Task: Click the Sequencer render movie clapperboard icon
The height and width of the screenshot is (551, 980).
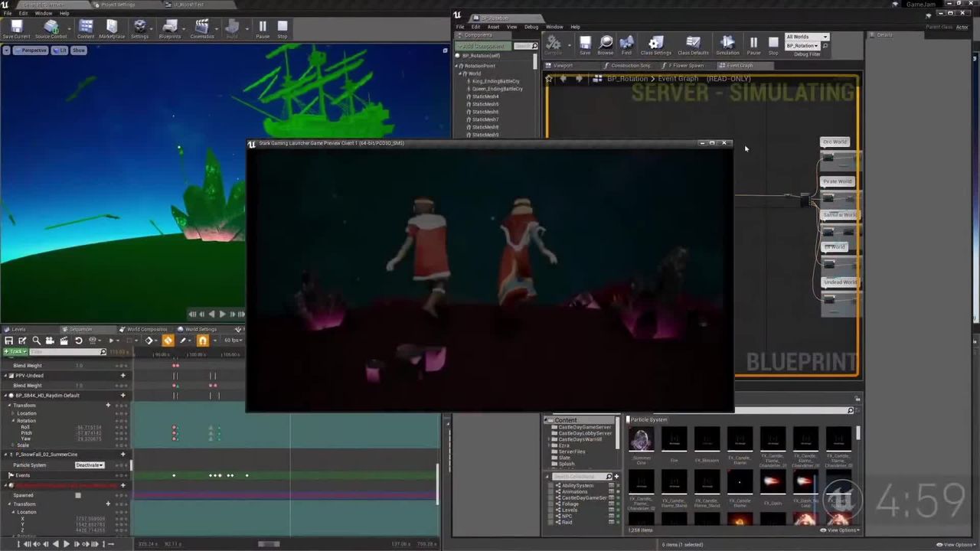Action: tap(64, 341)
